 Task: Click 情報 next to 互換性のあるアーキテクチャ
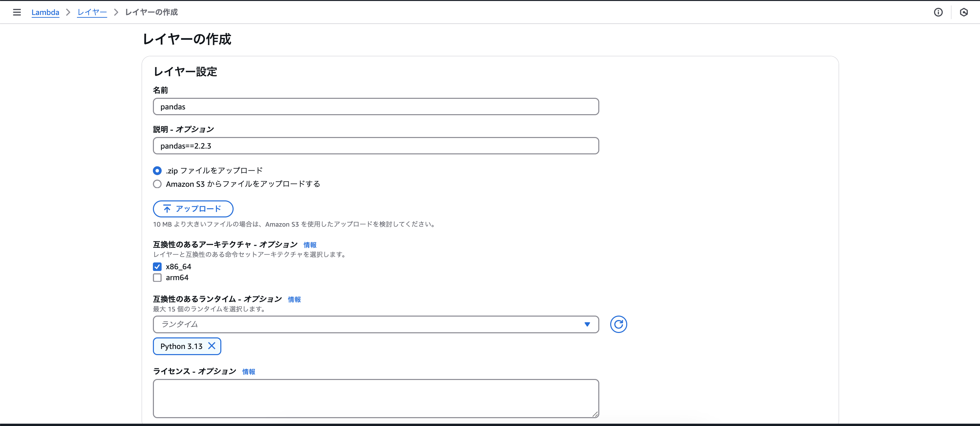tap(309, 245)
